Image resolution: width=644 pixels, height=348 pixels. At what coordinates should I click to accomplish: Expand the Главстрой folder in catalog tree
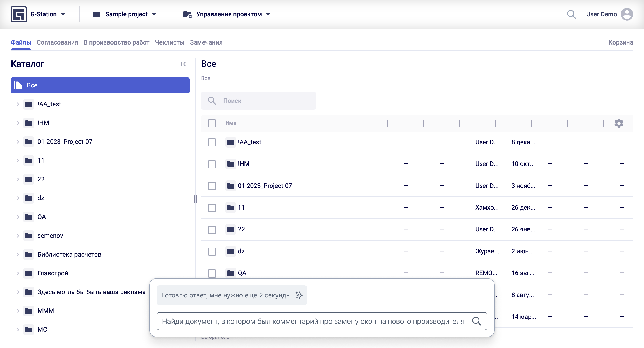point(18,273)
